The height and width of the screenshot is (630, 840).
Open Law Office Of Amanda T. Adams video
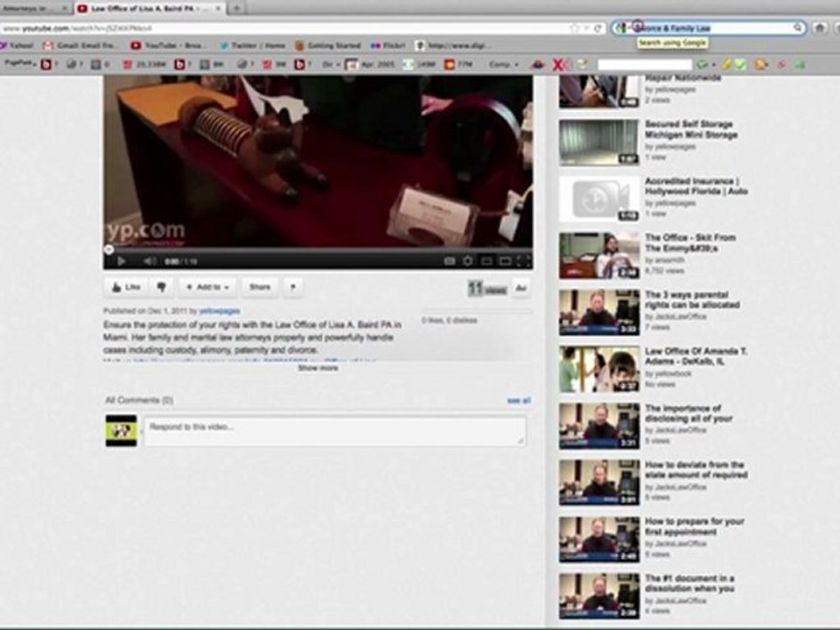point(696,356)
